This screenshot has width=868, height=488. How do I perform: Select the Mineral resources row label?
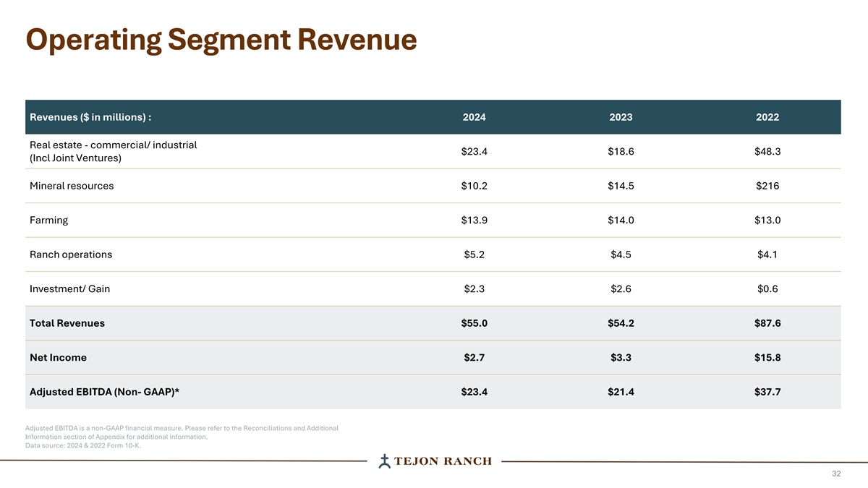pos(72,186)
